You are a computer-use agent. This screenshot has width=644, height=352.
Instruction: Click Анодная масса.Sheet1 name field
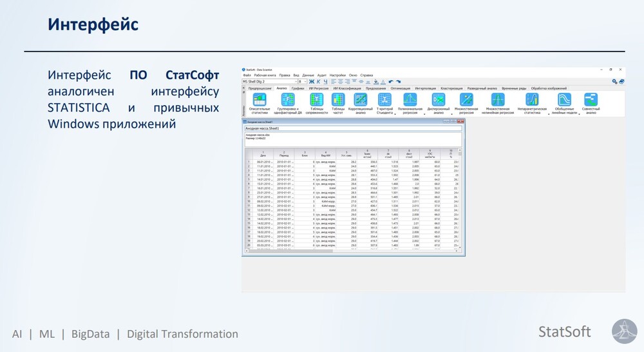[353, 128]
